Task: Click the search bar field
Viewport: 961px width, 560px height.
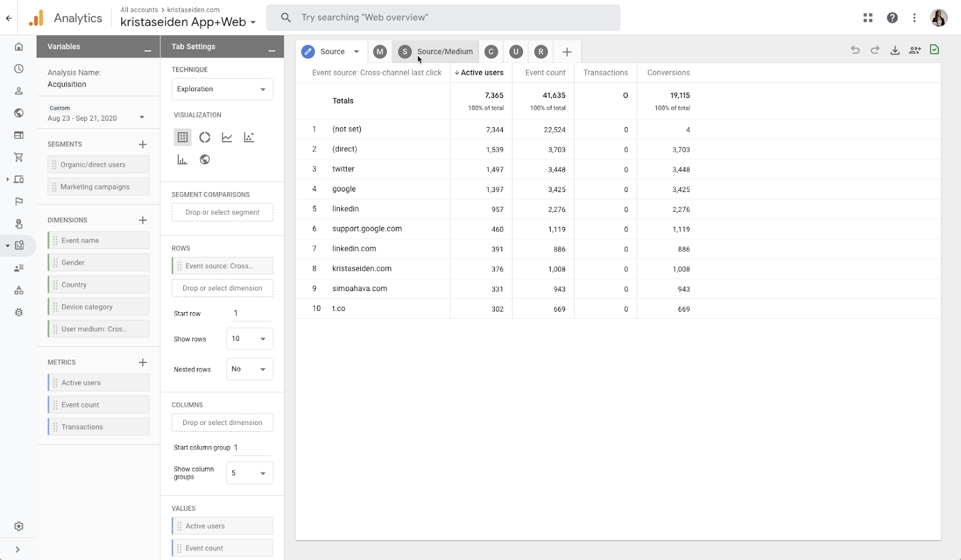Action: 443,18
